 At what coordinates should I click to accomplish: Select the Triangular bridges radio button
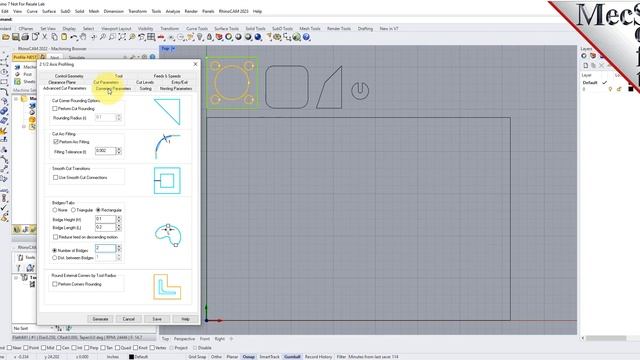(73, 210)
